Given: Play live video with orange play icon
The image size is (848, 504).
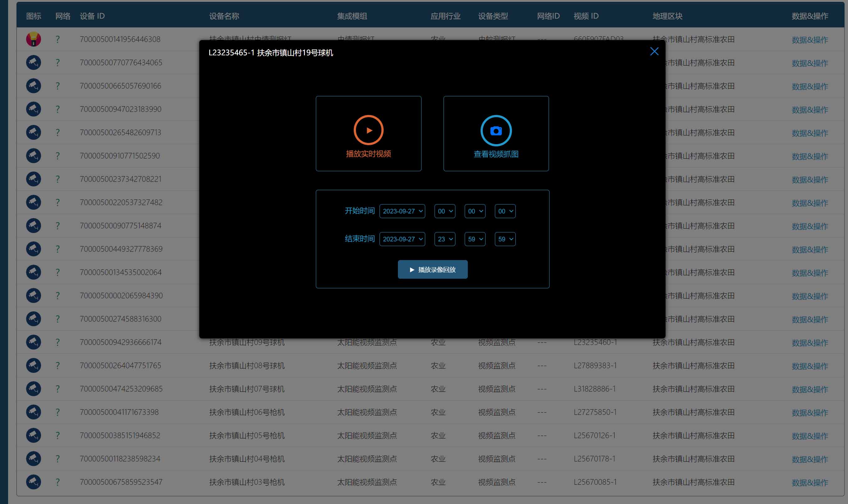Looking at the screenshot, I should click(x=368, y=130).
